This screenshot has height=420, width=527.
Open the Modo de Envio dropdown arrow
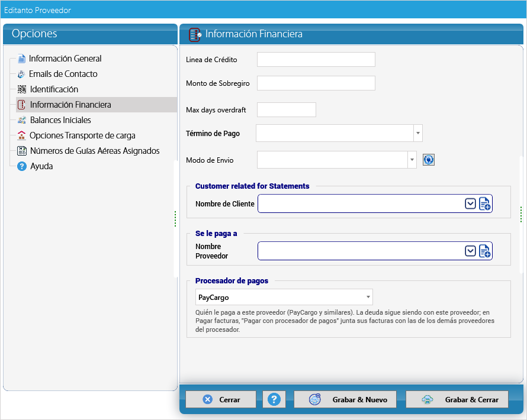tap(412, 160)
